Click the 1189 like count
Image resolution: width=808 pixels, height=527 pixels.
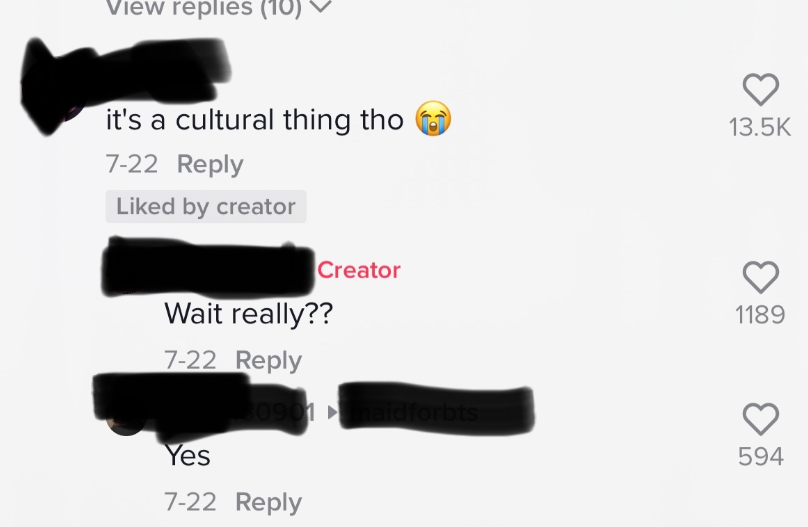click(760, 314)
